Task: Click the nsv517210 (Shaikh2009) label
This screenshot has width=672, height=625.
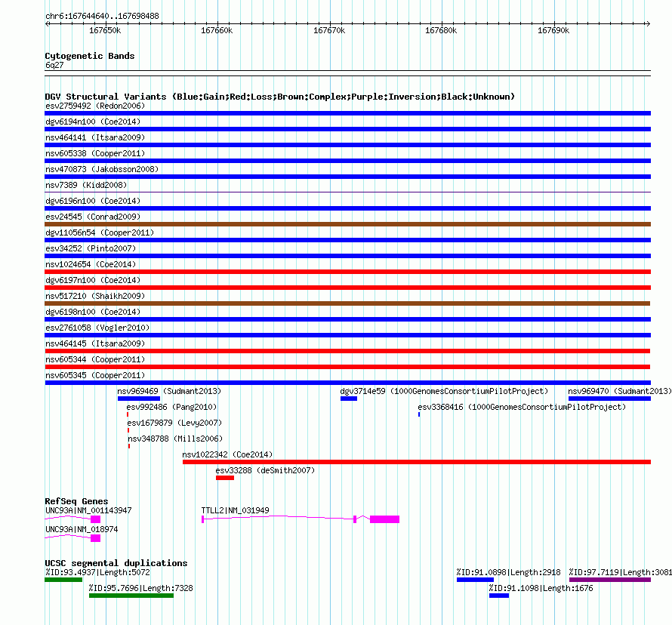Action: click(x=95, y=296)
